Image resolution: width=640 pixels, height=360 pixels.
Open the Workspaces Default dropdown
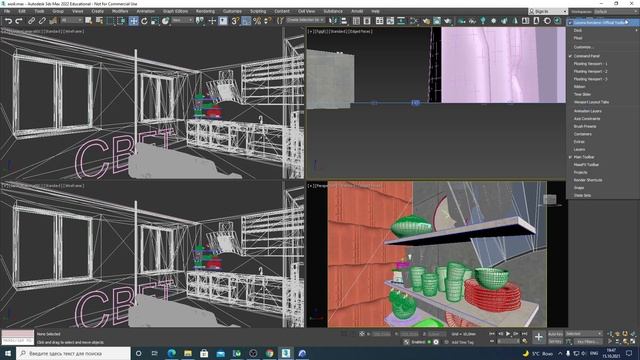(617, 11)
